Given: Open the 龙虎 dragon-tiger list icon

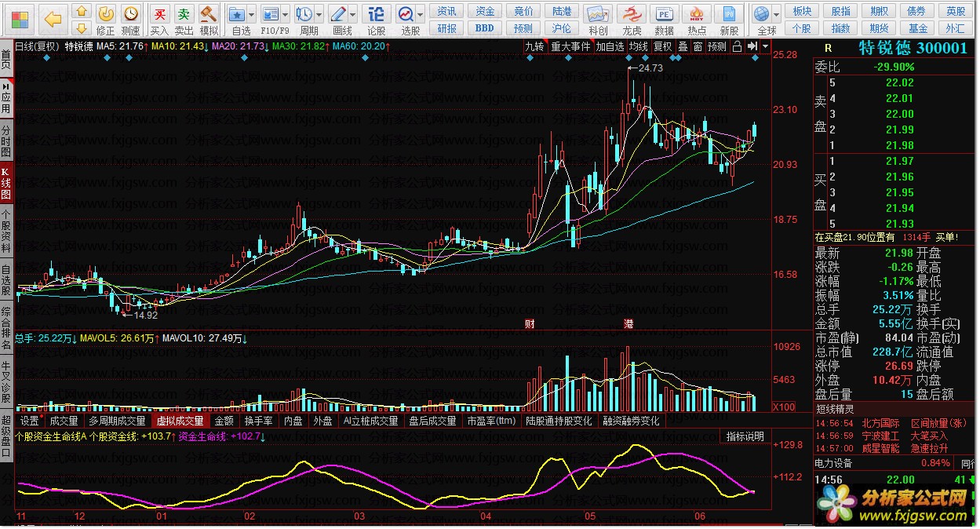Looking at the screenshot, I should pyautogui.click(x=631, y=14).
